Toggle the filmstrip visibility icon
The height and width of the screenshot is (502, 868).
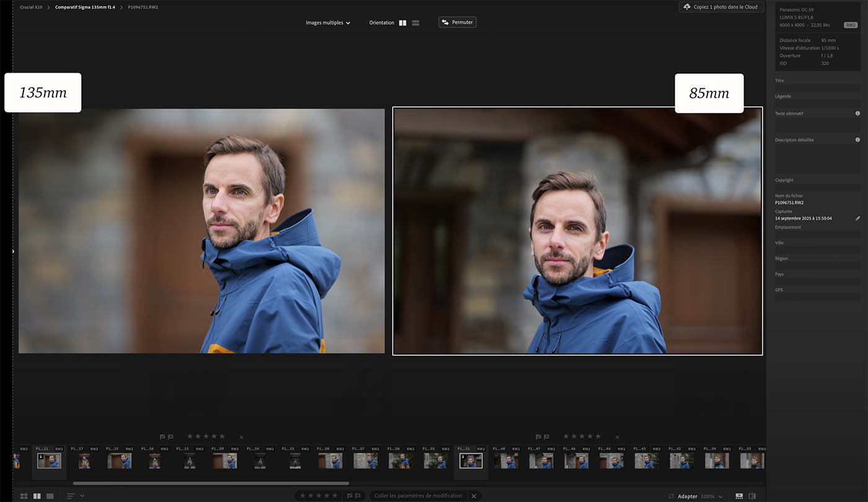coord(739,496)
